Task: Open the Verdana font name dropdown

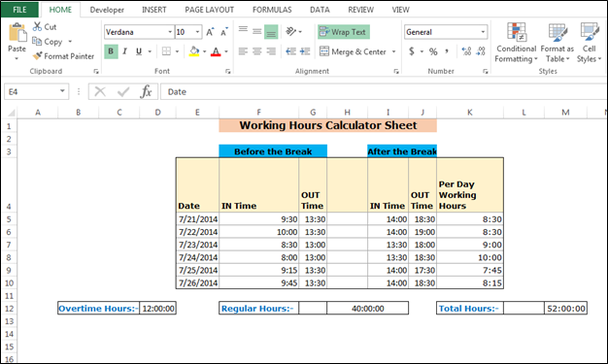Action: click(170, 32)
